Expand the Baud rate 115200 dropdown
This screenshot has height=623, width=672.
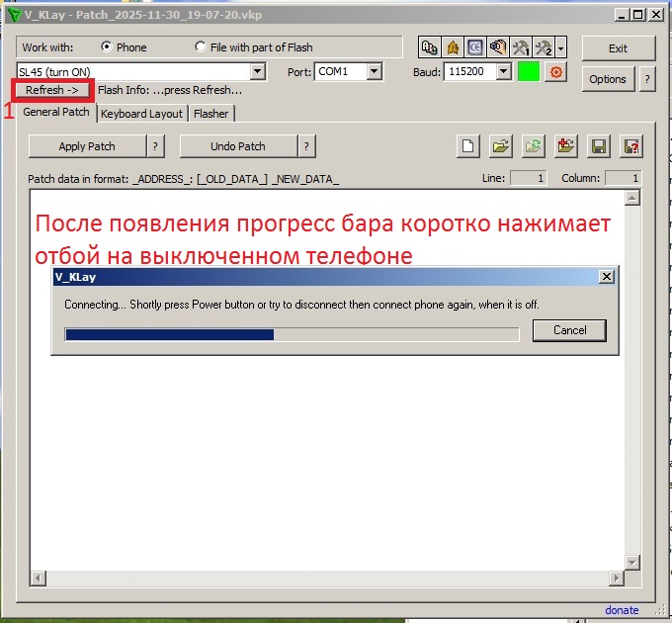click(503, 72)
